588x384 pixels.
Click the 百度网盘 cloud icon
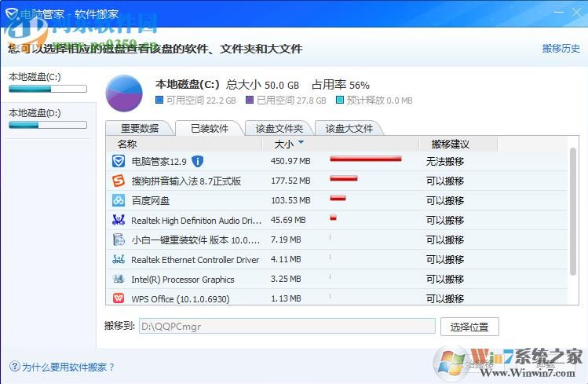coord(119,200)
